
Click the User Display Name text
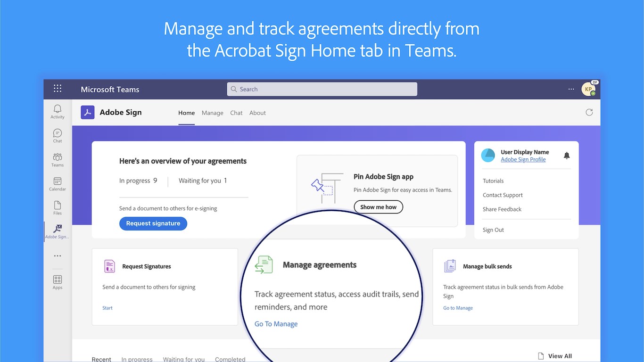(x=525, y=152)
